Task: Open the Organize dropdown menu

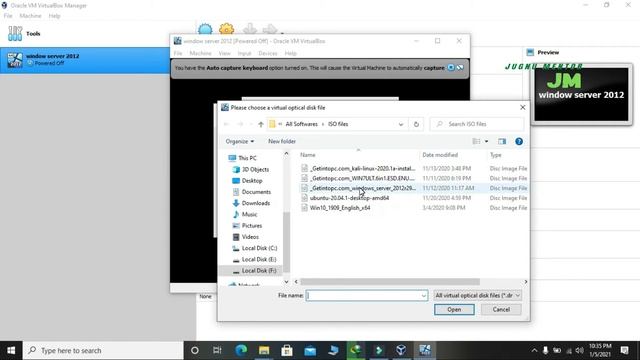Action: pos(240,141)
